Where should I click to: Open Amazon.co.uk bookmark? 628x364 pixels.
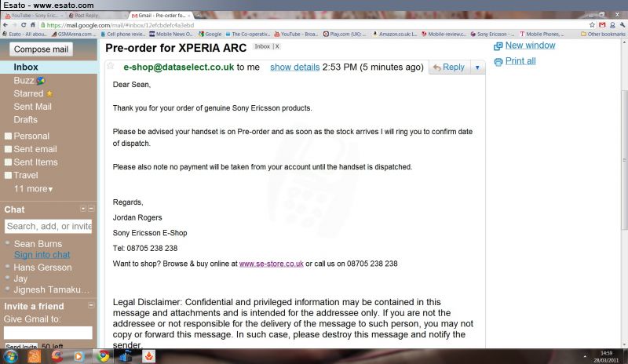tap(395, 34)
